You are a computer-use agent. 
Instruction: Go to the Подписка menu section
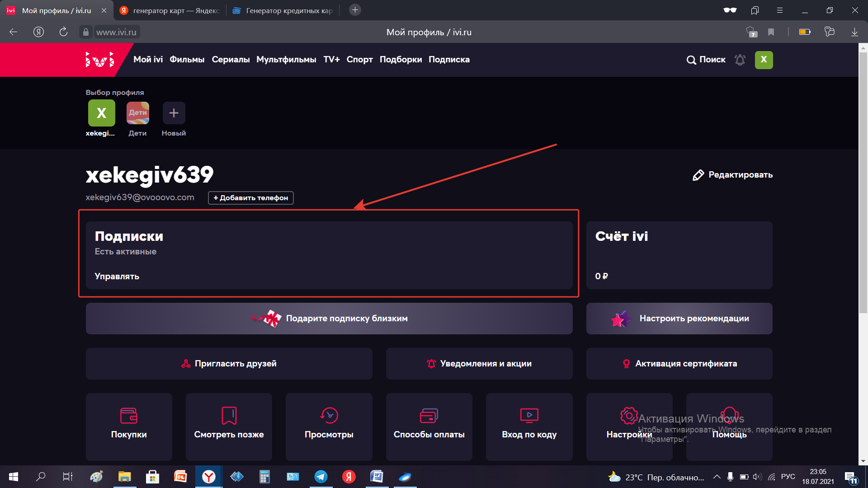[449, 60]
